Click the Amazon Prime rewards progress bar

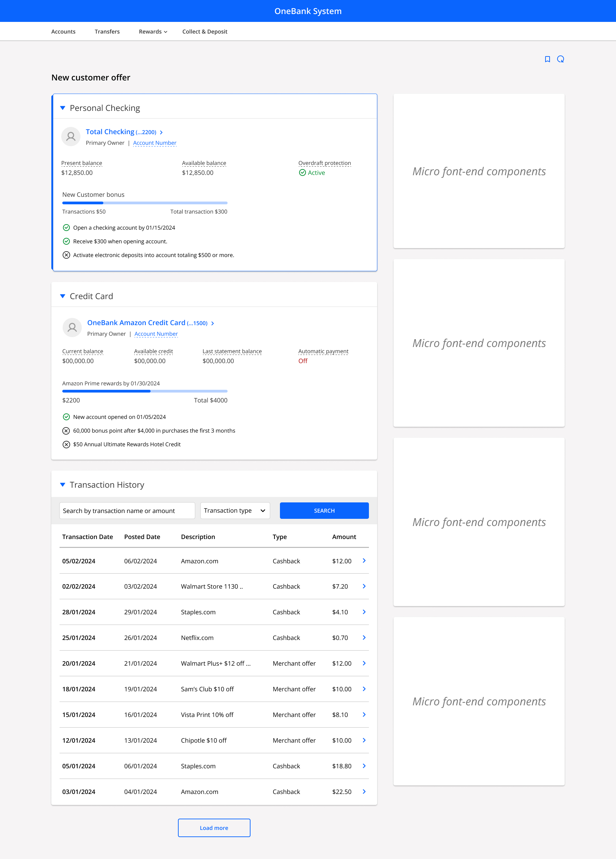(x=145, y=391)
